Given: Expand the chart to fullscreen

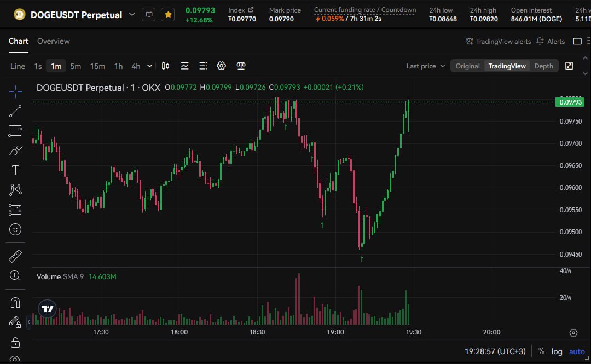Looking at the screenshot, I should point(569,66).
